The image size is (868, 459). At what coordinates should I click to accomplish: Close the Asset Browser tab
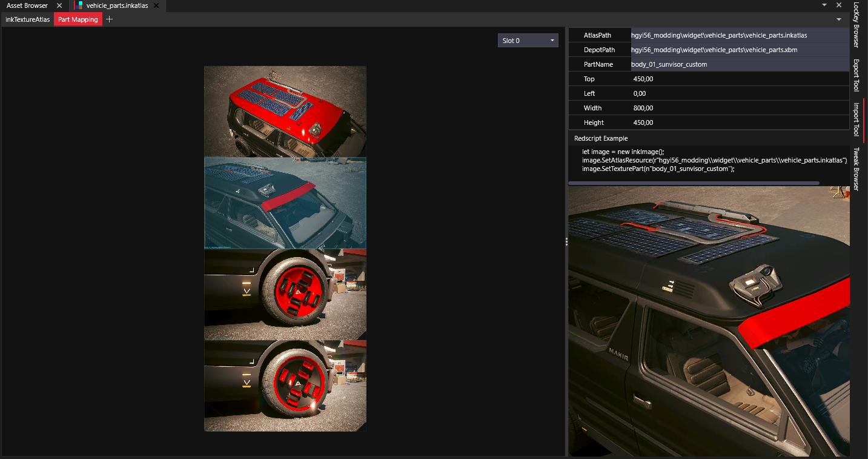pos(59,5)
